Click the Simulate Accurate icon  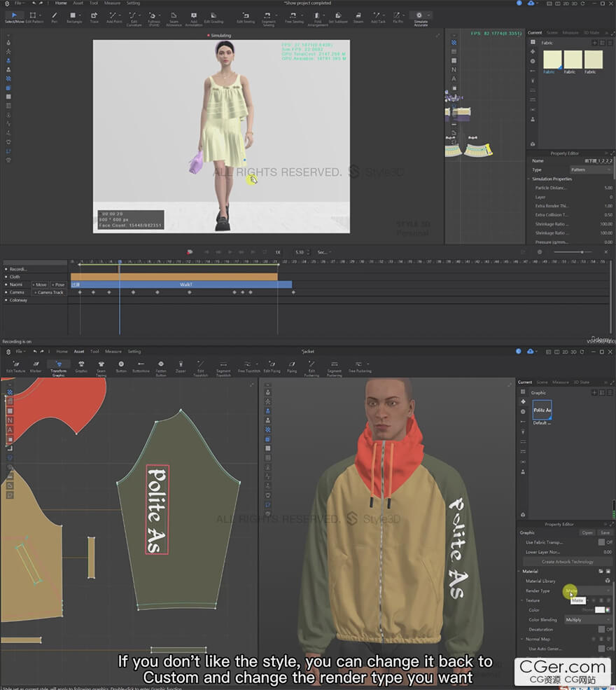coord(420,17)
